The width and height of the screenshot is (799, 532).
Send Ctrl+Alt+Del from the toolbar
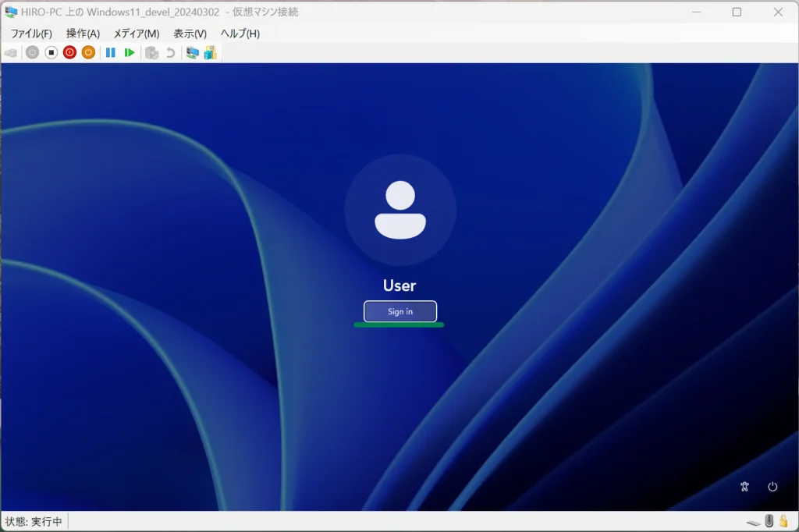(x=11, y=52)
